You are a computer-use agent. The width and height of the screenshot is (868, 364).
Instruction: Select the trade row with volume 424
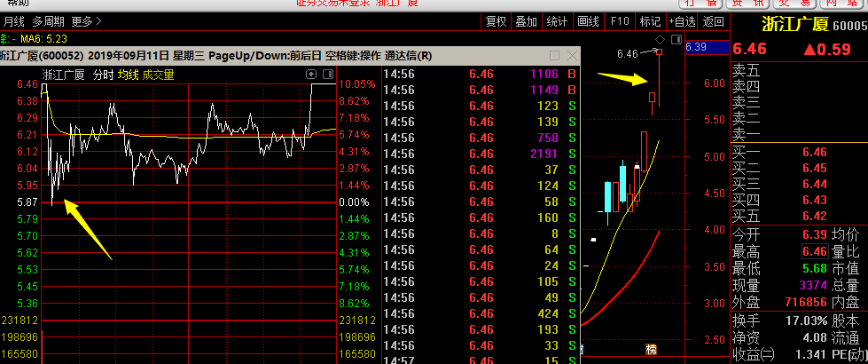click(x=481, y=313)
